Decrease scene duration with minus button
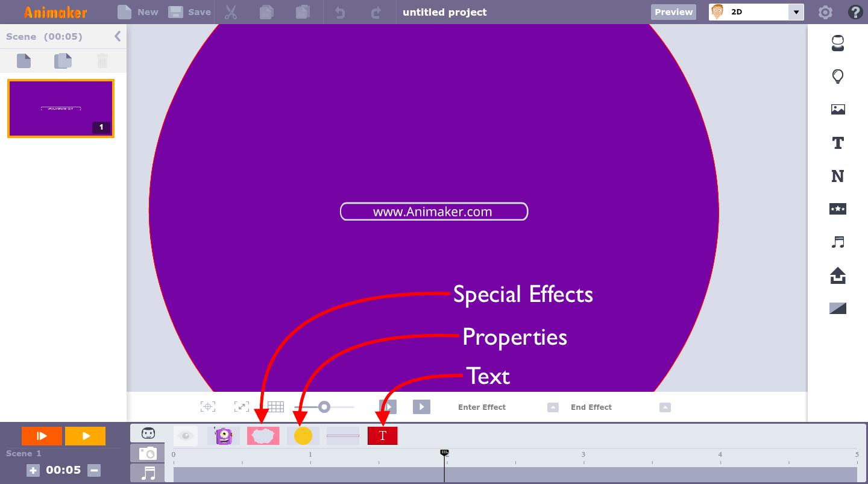The image size is (868, 484). tap(93, 471)
